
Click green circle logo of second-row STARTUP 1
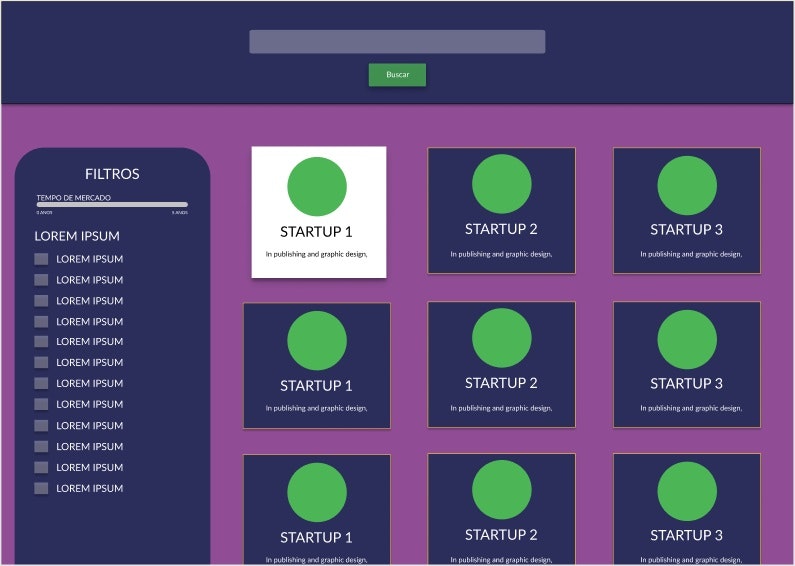[317, 340]
